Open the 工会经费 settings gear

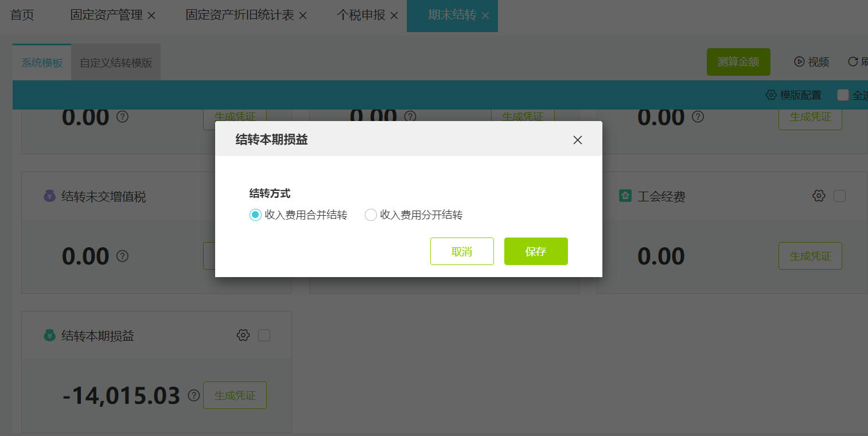pos(819,196)
